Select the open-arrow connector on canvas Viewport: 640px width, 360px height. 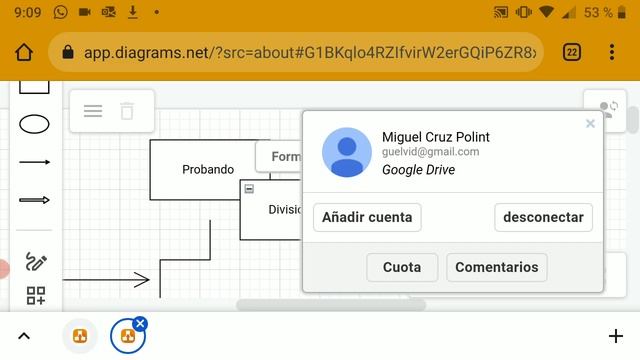tap(106, 280)
